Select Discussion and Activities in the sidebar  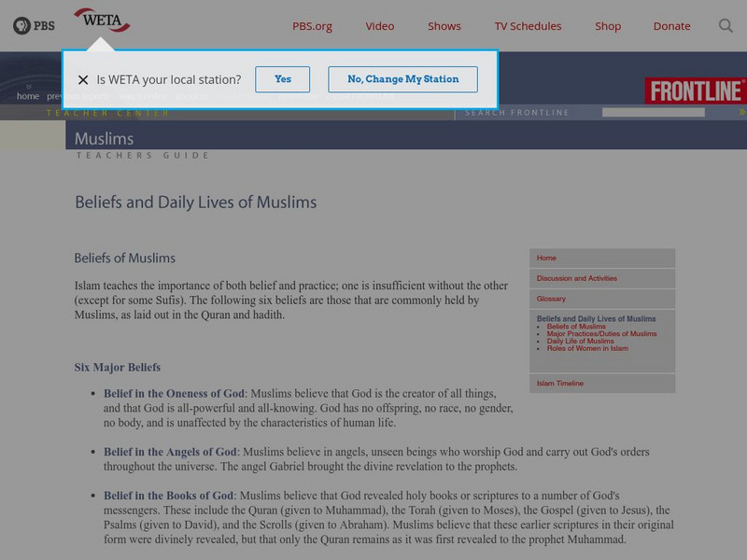point(578,278)
